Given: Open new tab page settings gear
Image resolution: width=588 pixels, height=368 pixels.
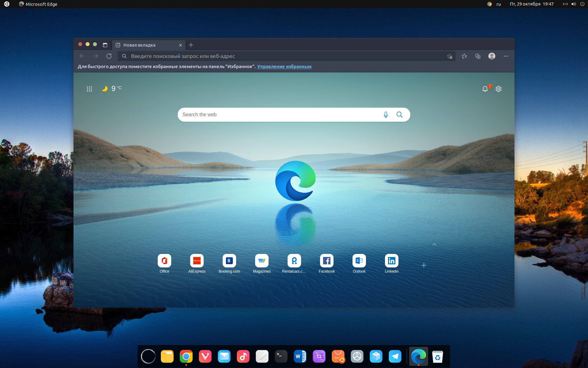Looking at the screenshot, I should tap(499, 89).
